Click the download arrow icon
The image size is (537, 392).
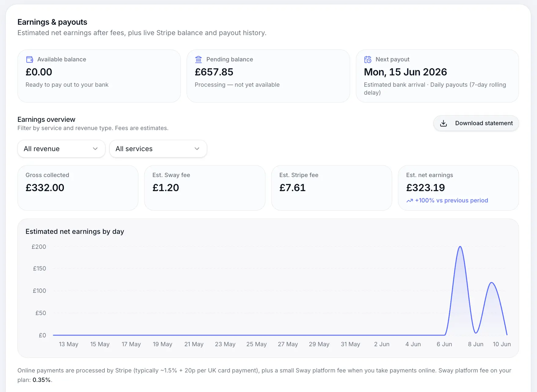click(444, 123)
